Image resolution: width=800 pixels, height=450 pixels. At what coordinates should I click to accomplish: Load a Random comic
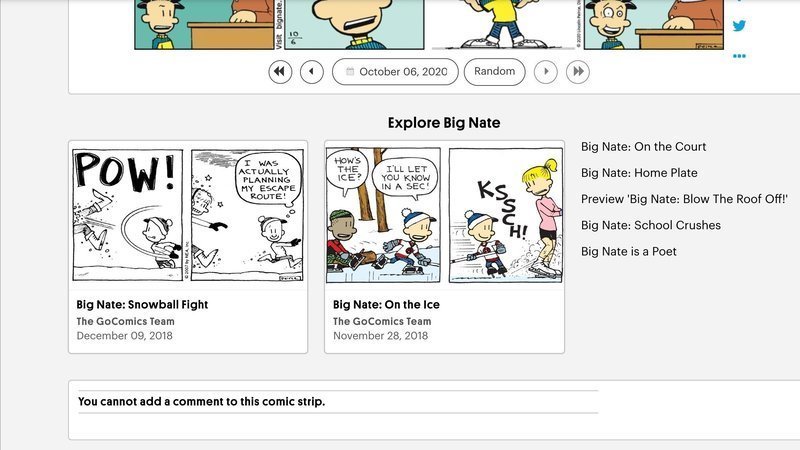(494, 71)
